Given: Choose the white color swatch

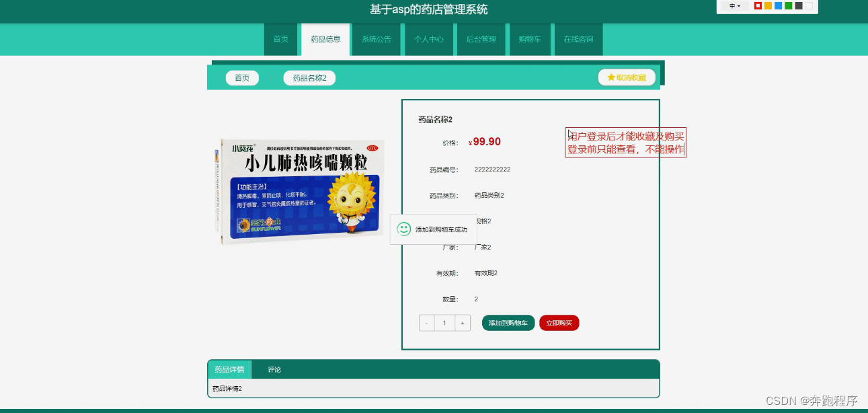Looking at the screenshot, I should pyautogui.click(x=808, y=6).
